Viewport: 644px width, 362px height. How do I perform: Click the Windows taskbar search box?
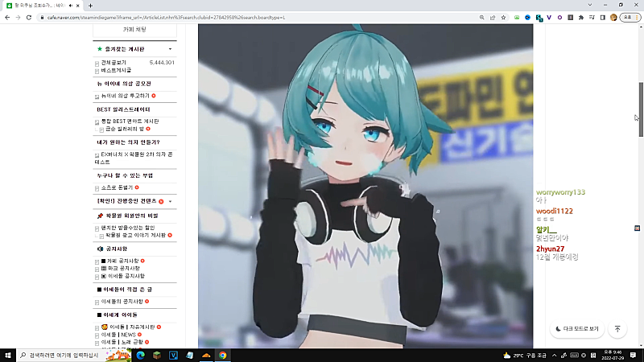74,355
